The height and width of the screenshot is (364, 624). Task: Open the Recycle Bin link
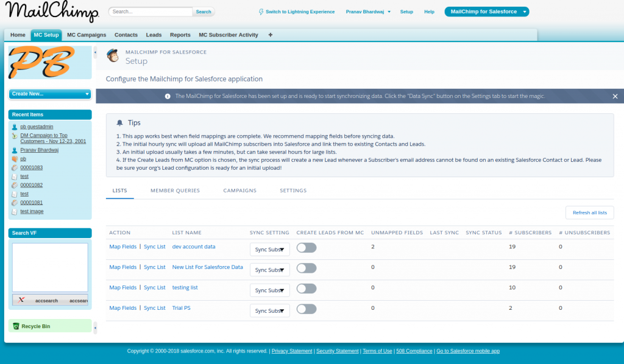pos(36,326)
